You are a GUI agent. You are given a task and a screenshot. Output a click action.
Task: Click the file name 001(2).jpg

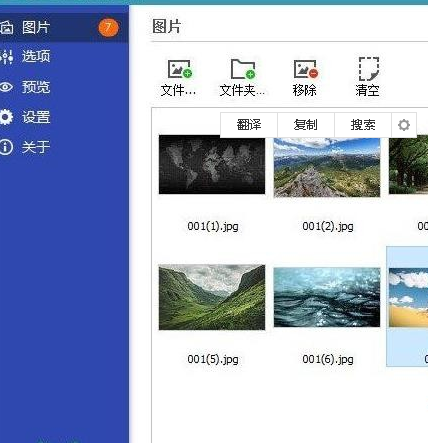(328, 226)
